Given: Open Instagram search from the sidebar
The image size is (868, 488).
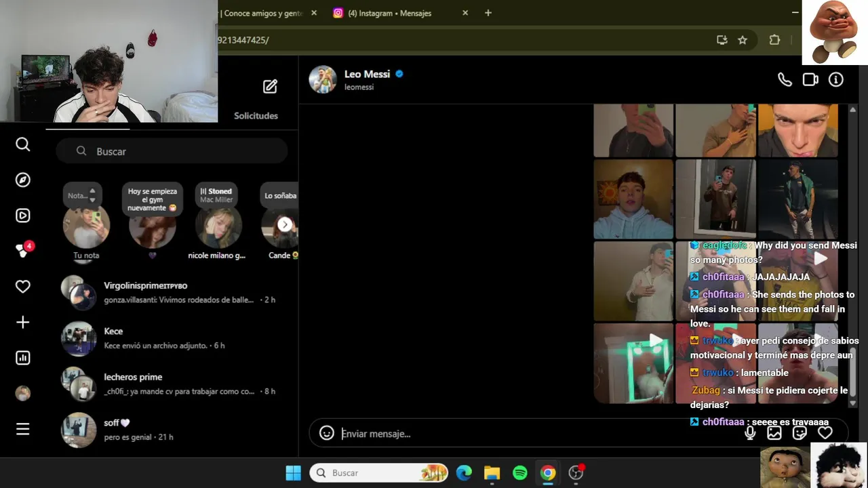Looking at the screenshot, I should [23, 144].
